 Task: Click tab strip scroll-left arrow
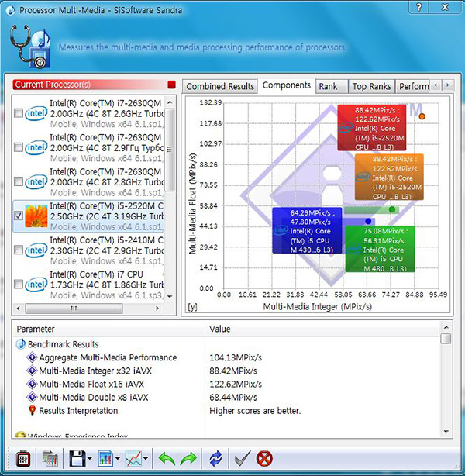pyautogui.click(x=436, y=85)
